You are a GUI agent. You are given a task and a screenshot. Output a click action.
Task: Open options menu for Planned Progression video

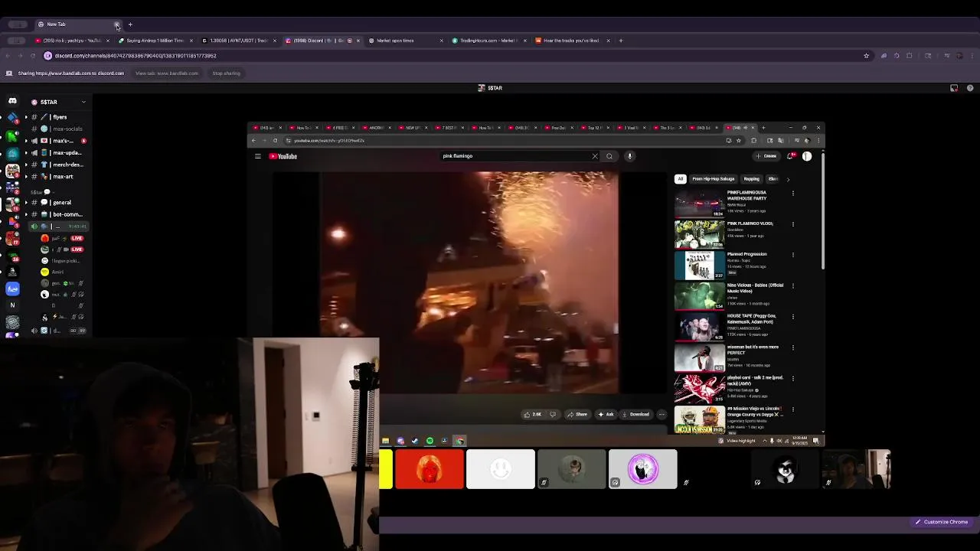[793, 255]
